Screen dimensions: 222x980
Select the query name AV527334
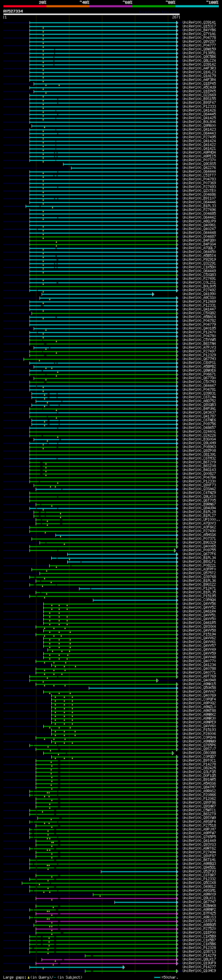(13, 11)
